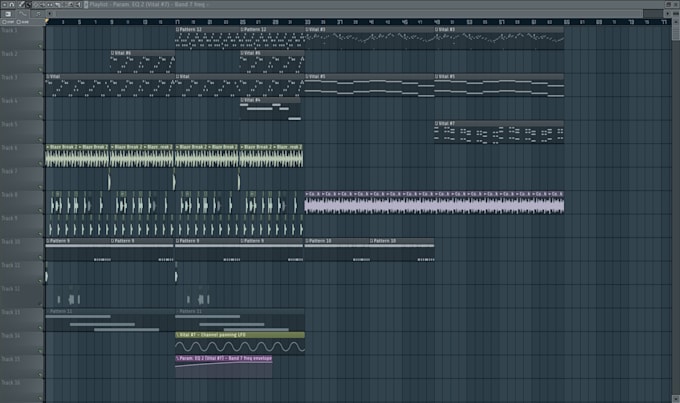The width and height of the screenshot is (680, 403).
Task: Click the horizontal scrollbar thumb at top right
Action: pyautogui.click(x=653, y=13)
